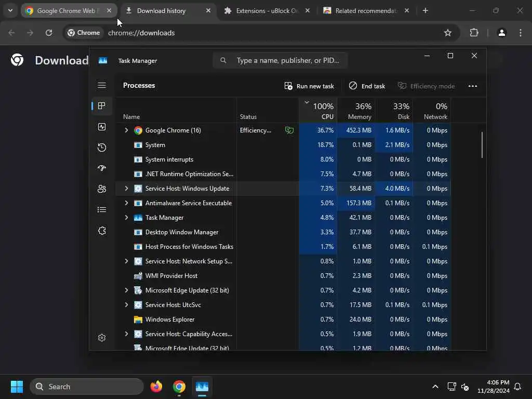
Task: Open a new Chrome tab
Action: pyautogui.click(x=425, y=10)
